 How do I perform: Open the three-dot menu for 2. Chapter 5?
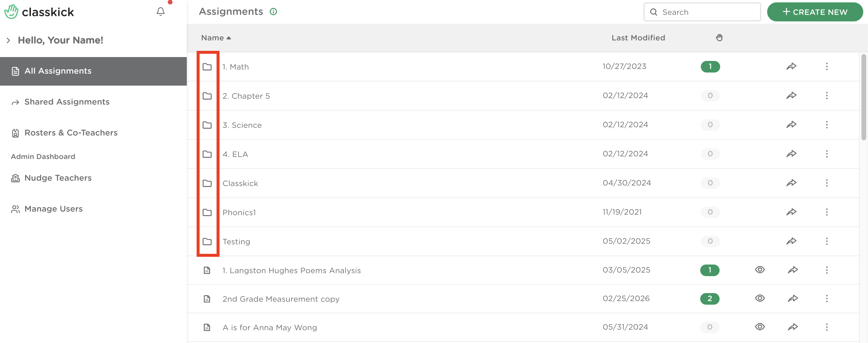coord(827,96)
